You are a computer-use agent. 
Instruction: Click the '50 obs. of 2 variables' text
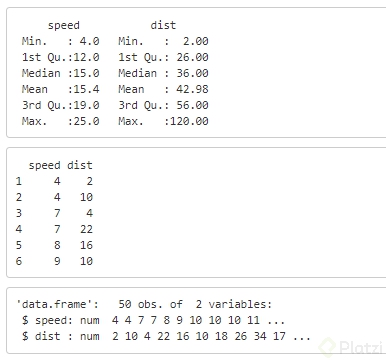195,304
